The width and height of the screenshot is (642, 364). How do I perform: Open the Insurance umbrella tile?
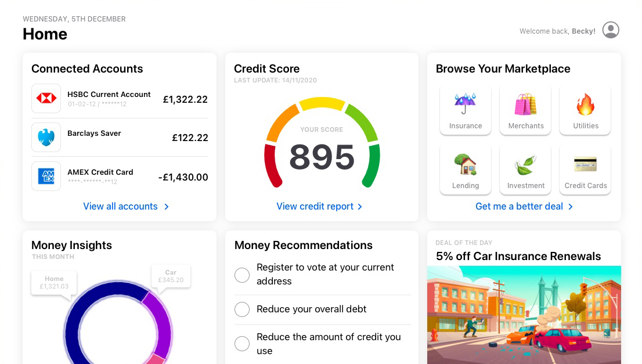(x=466, y=110)
